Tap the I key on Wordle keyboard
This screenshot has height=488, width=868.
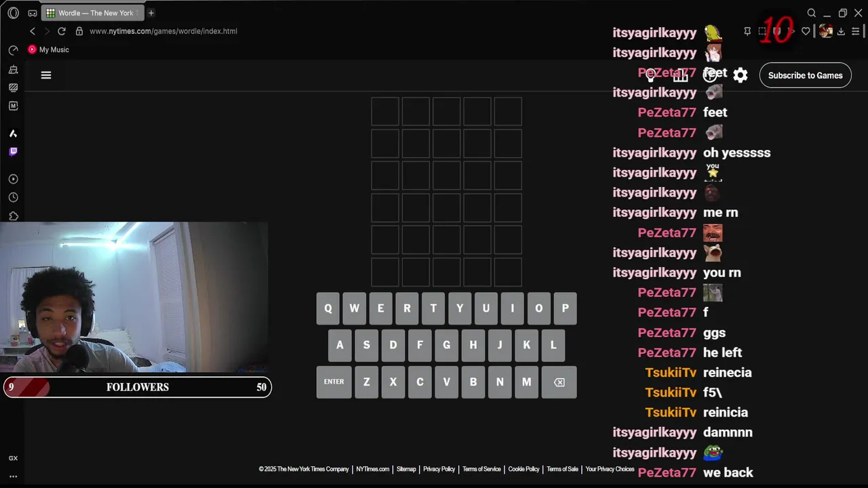click(513, 308)
